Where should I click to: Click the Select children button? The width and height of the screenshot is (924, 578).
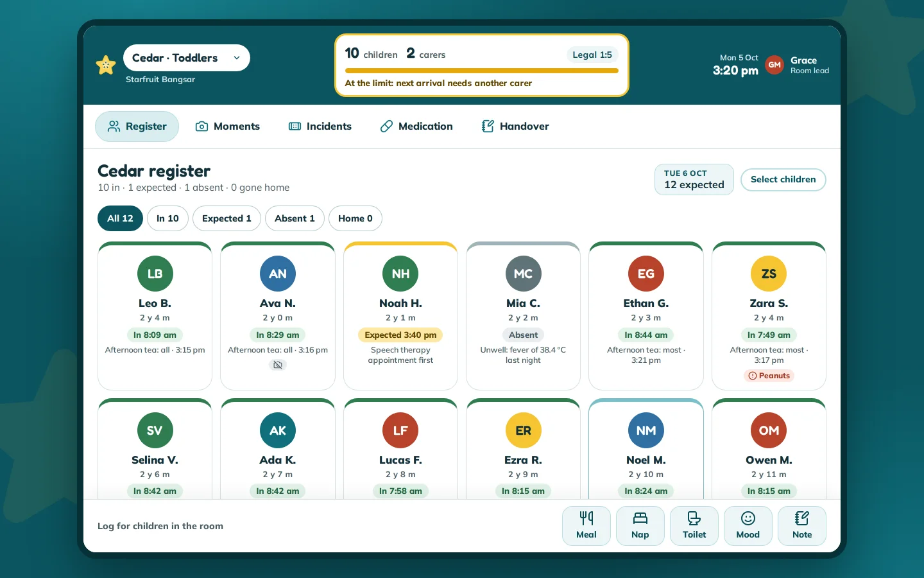pos(783,180)
